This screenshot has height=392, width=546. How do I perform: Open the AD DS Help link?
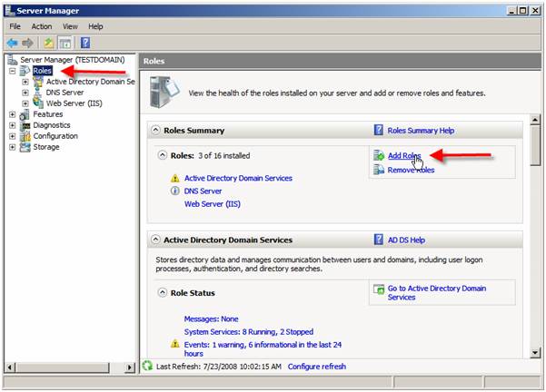(406, 240)
